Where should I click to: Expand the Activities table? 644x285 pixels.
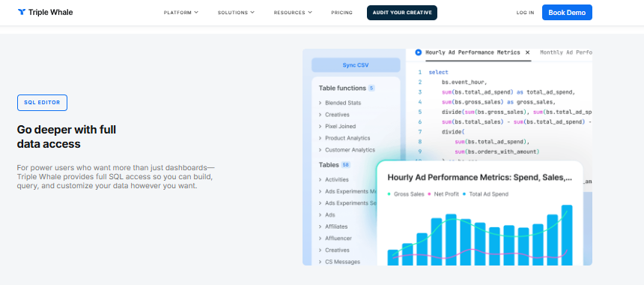(333, 180)
